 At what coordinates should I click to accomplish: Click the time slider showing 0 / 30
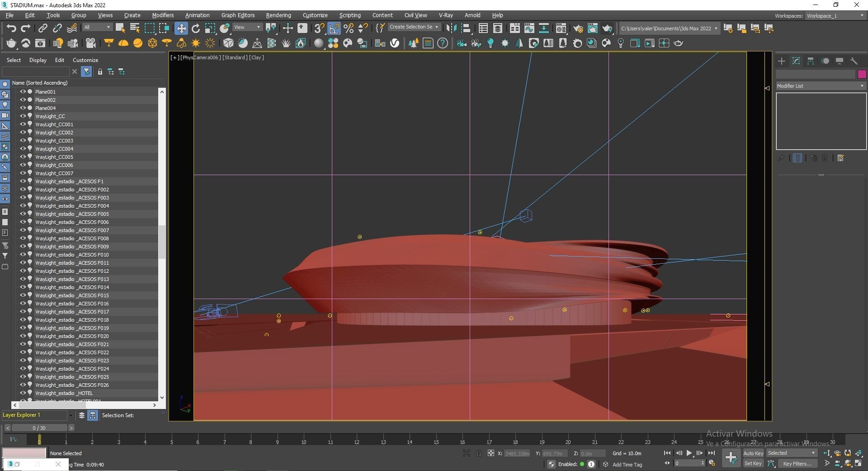click(39, 428)
